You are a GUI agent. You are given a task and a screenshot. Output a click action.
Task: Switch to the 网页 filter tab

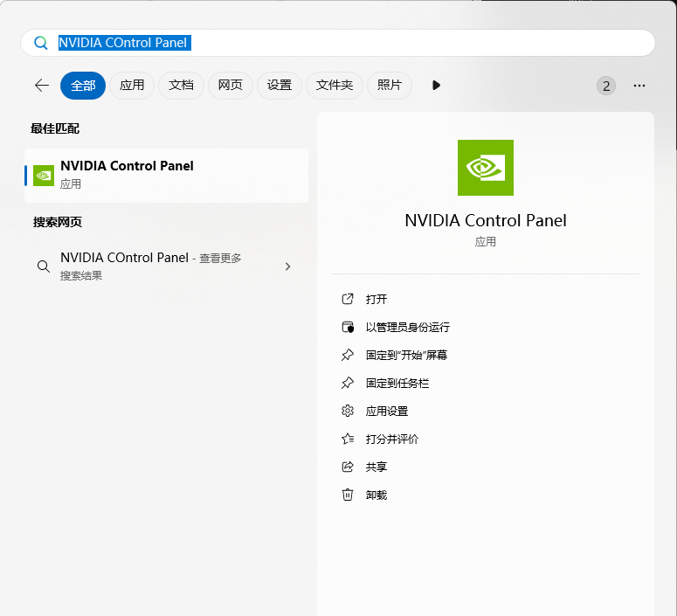click(x=230, y=86)
